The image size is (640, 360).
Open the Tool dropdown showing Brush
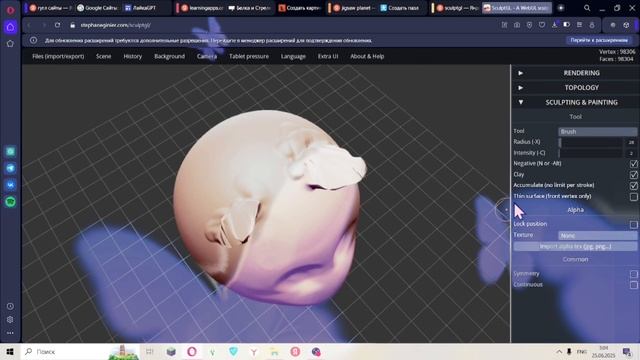(598, 131)
